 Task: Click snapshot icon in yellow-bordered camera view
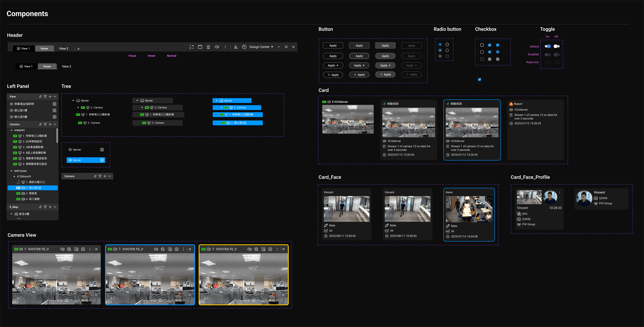click(x=270, y=249)
